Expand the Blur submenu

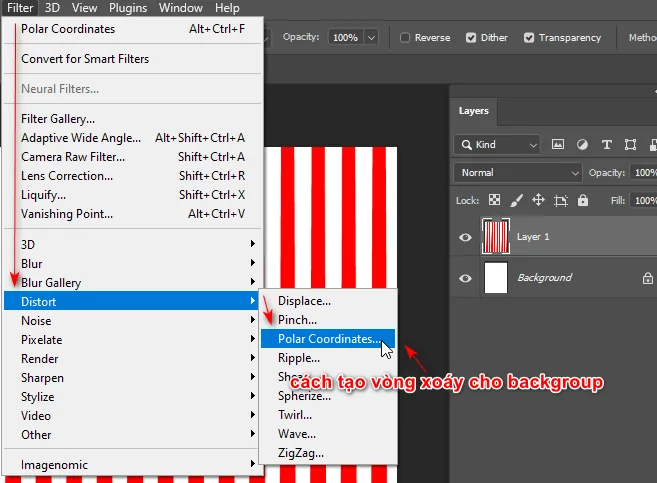coord(133,263)
